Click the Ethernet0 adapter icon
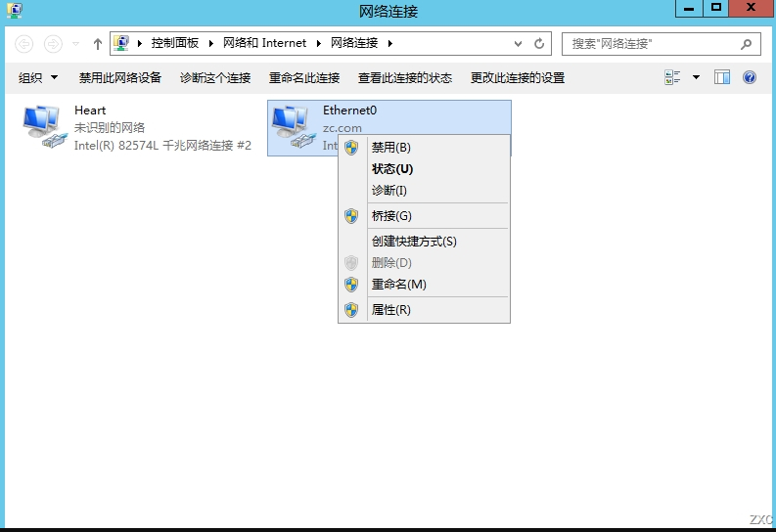Viewport: 776px width, 532px height. pyautogui.click(x=294, y=126)
